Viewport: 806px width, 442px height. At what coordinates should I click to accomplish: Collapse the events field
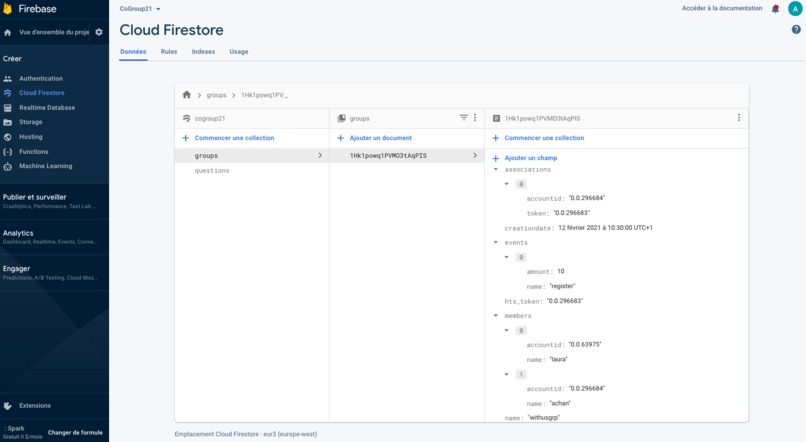point(496,242)
